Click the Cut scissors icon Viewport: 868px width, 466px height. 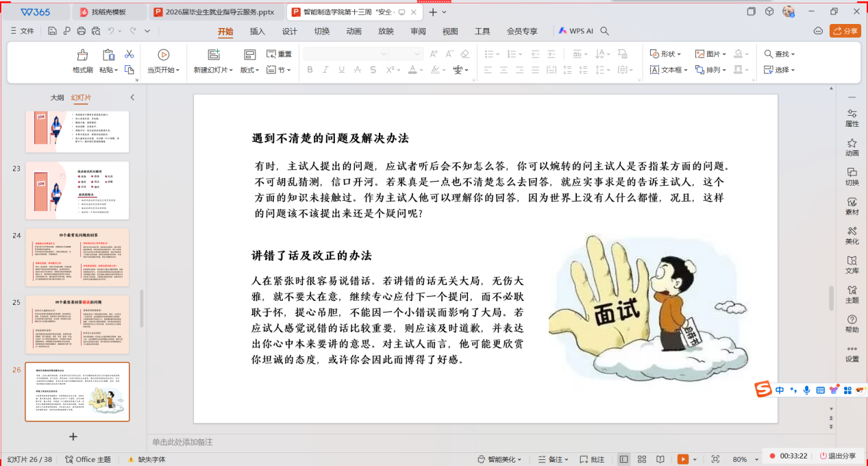click(x=129, y=54)
